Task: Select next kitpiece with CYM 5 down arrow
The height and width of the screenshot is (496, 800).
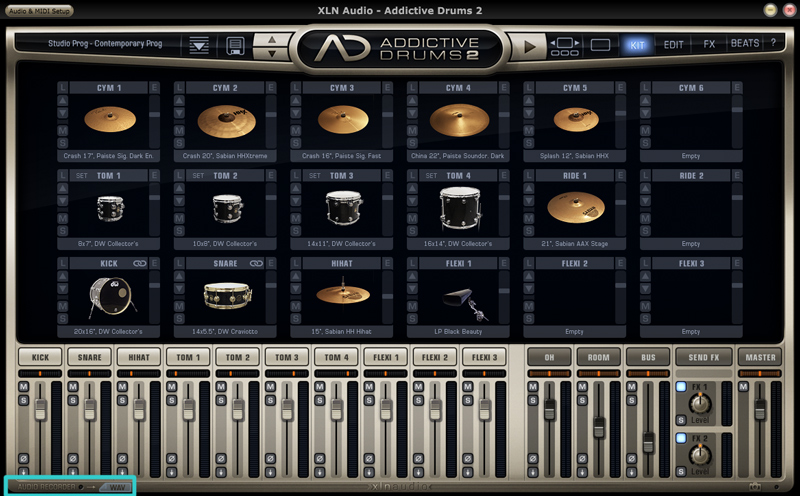Action: point(529,113)
